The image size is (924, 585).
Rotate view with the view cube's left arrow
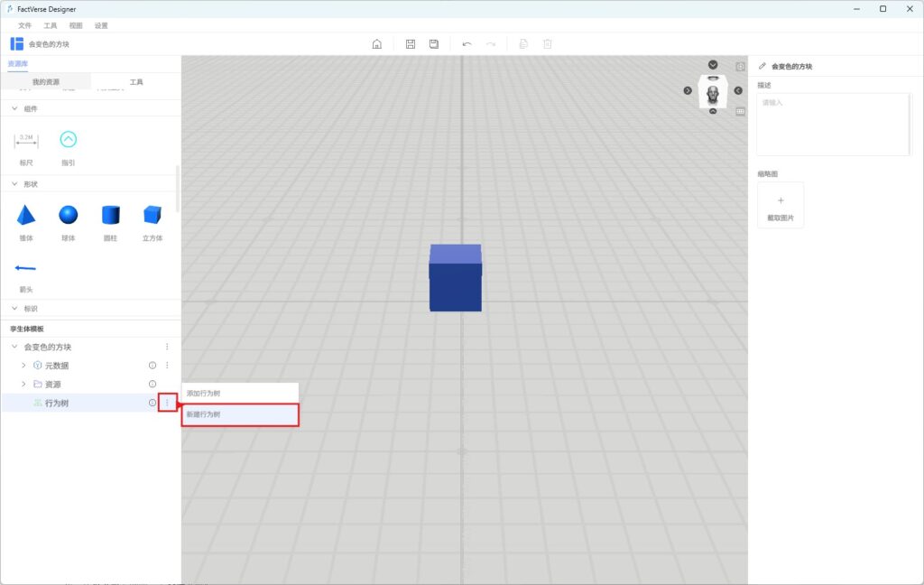[x=688, y=90]
